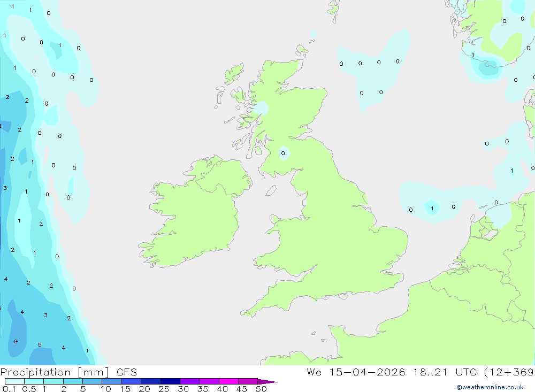Select the 5–10 mm legend color

[92, 381]
